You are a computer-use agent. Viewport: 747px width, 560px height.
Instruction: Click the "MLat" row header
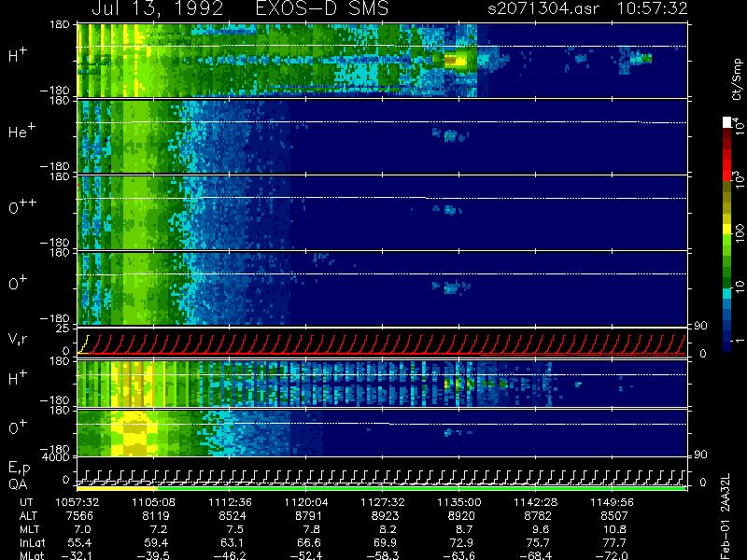(32, 555)
